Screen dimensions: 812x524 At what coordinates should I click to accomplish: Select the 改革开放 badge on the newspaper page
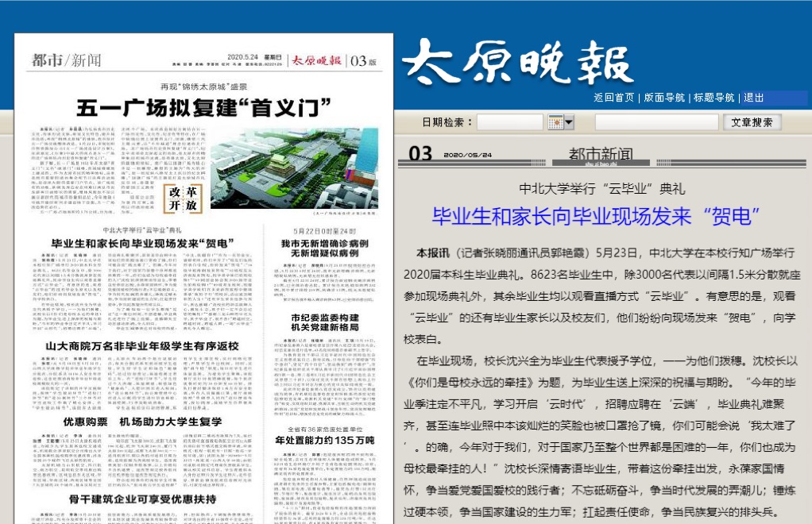point(183,198)
